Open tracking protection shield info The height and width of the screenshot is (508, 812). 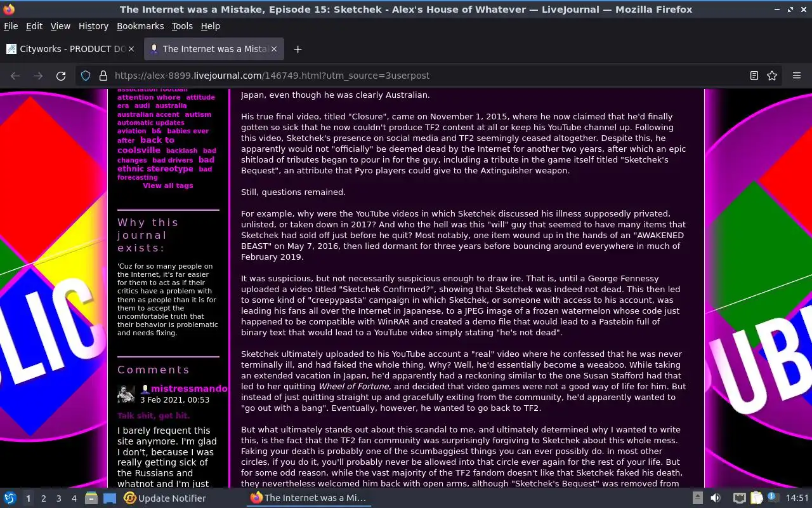86,76
